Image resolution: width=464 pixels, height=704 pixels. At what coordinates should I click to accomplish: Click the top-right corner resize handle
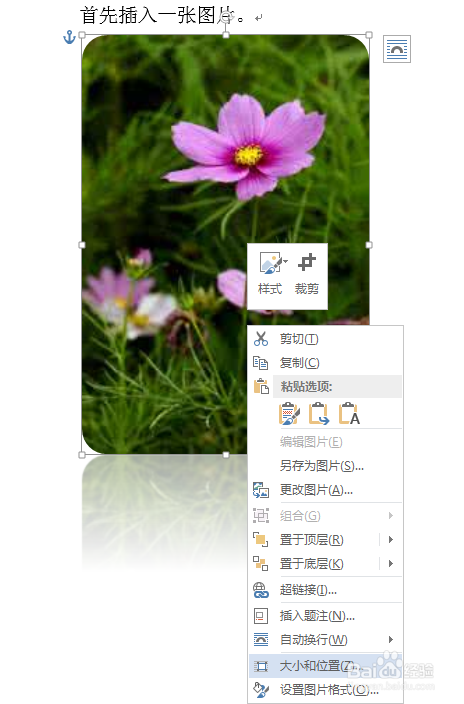[369, 35]
